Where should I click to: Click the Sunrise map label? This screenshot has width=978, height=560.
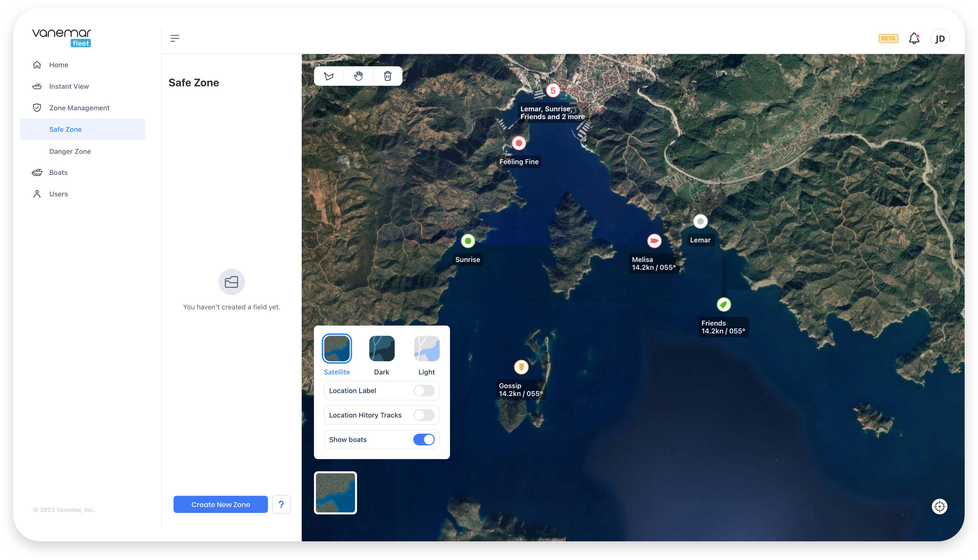tap(468, 260)
